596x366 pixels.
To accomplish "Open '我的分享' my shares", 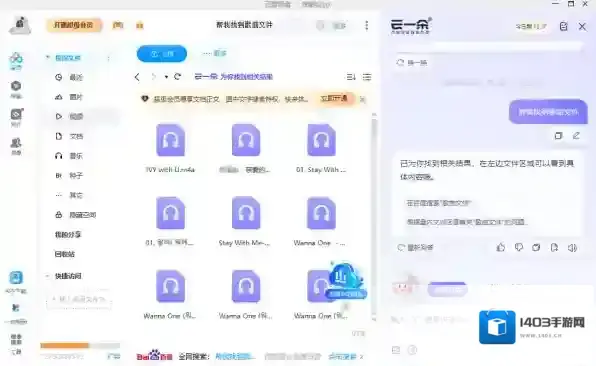I will pyautogui.click(x=68, y=234).
